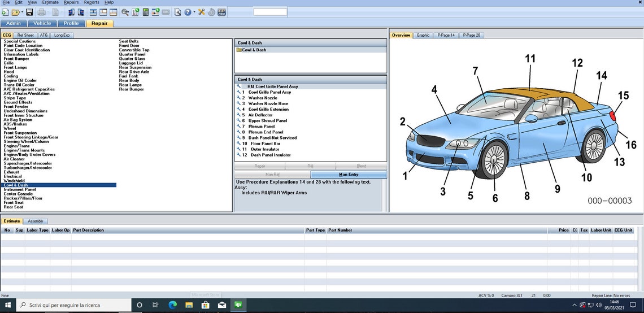This screenshot has width=644, height=313.
Task: Click the Part Number column header
Action: [437, 230]
